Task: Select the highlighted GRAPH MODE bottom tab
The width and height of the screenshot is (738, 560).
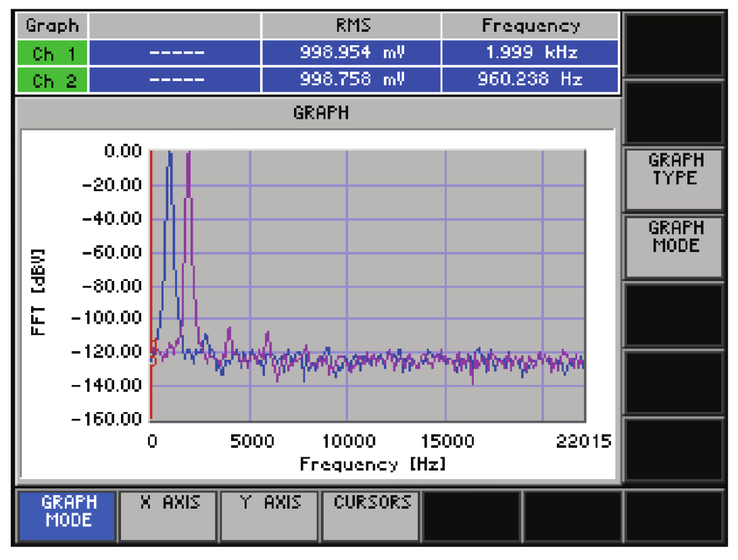Action: pyautogui.click(x=68, y=516)
